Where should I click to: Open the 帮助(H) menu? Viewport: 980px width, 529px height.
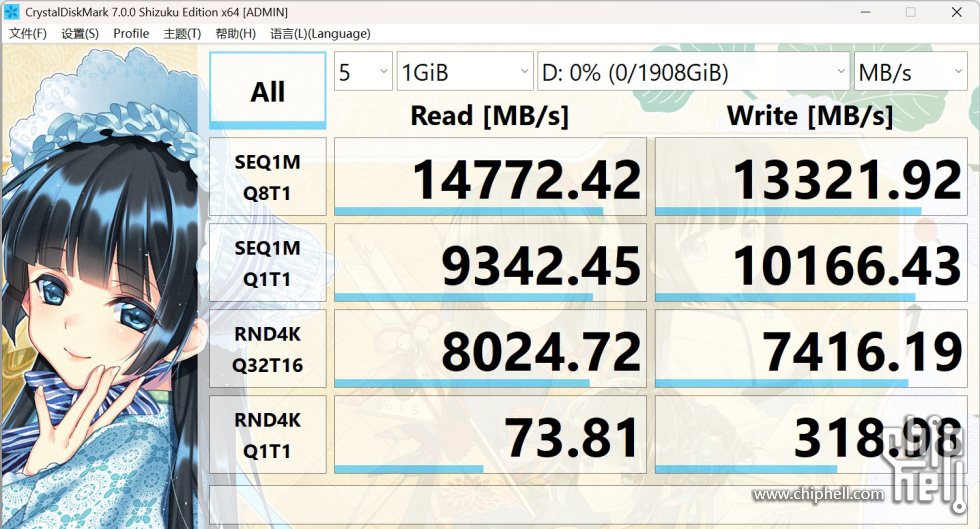pyautogui.click(x=236, y=34)
